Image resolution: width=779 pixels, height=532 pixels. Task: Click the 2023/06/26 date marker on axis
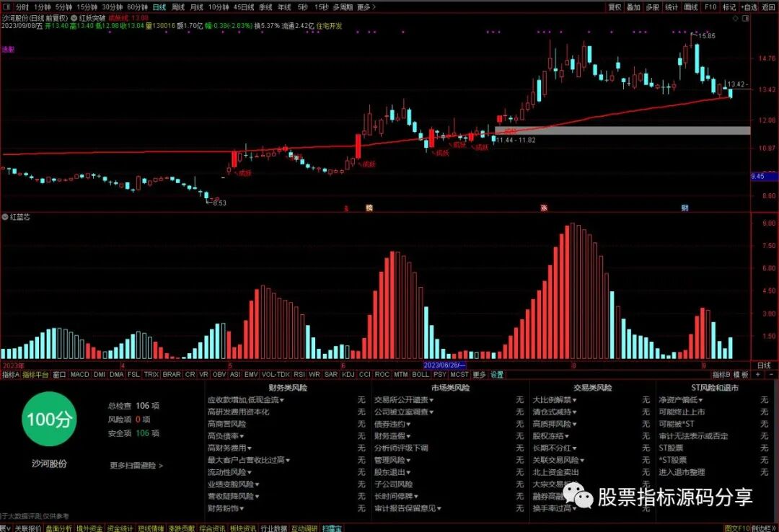444,365
